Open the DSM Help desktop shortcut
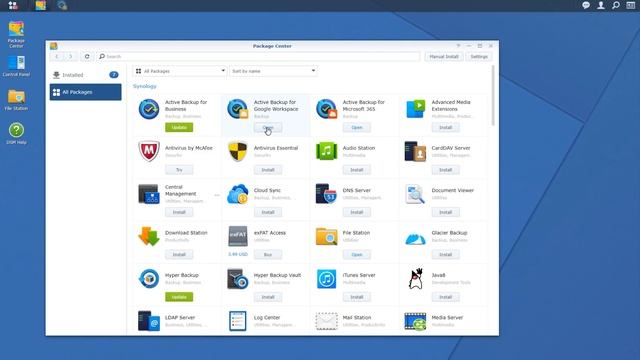The height and width of the screenshot is (360, 640). click(x=16, y=133)
